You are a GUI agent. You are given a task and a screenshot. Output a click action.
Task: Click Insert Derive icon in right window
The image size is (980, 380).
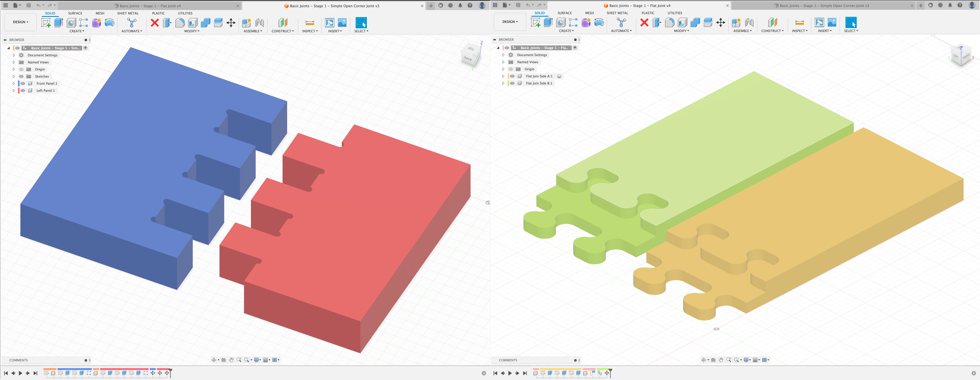click(x=819, y=22)
